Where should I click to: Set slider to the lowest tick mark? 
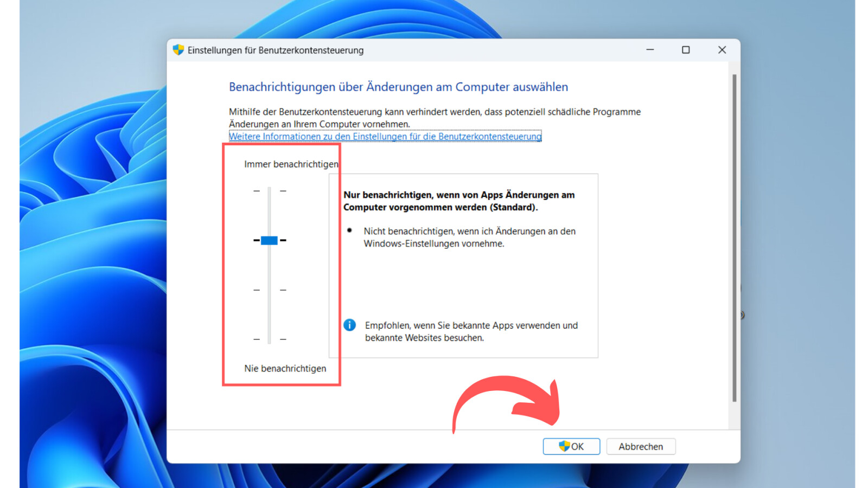pyautogui.click(x=269, y=339)
